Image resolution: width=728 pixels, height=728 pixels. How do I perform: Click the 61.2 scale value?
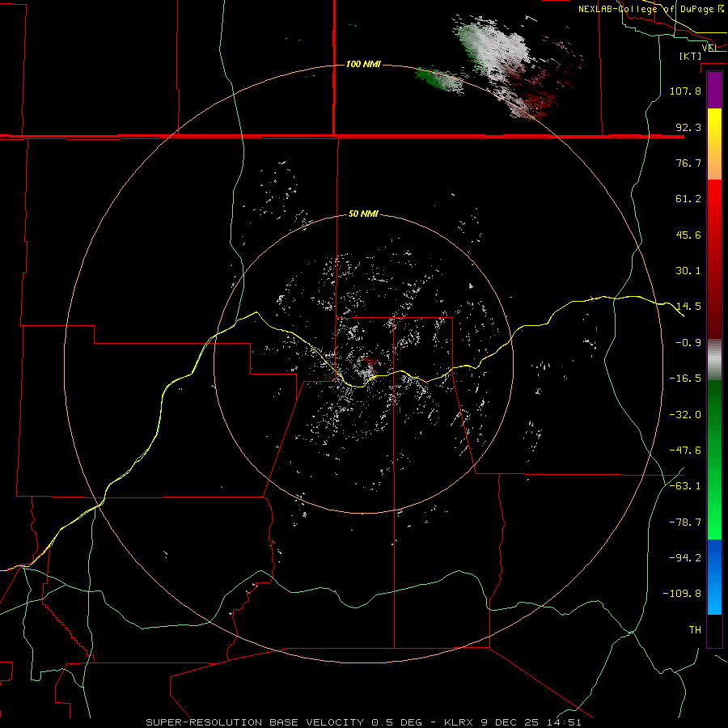(x=688, y=199)
